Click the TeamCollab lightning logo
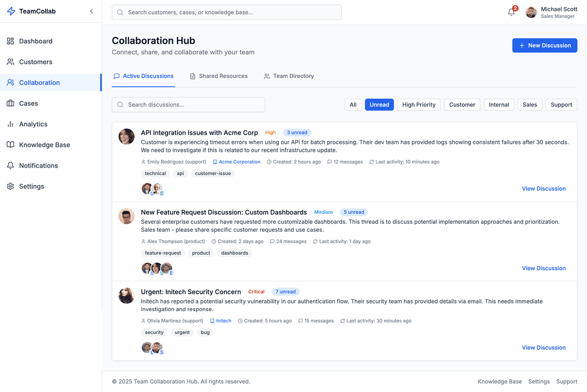Image resolution: width=587 pixels, height=392 pixels. pyautogui.click(x=11, y=11)
